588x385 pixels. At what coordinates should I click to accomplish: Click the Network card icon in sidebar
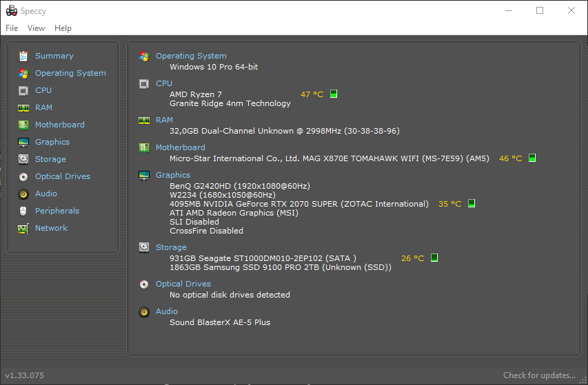pos(23,229)
